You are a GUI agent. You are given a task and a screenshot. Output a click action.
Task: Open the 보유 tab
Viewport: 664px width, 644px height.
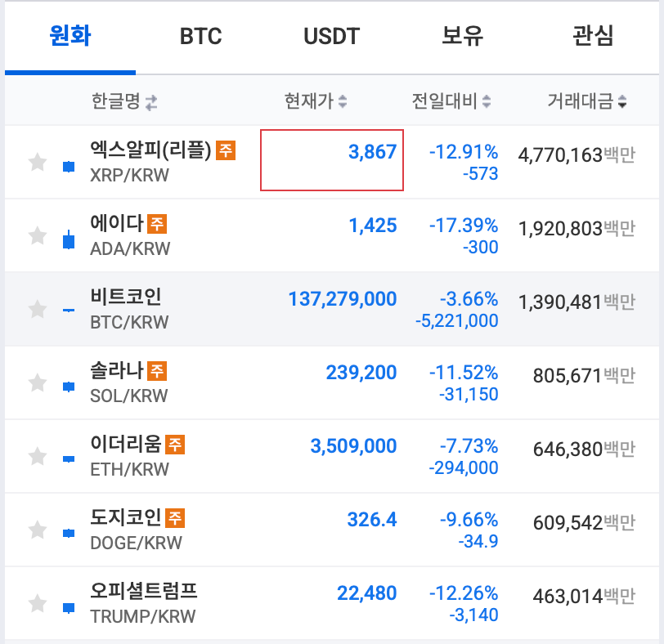(462, 36)
